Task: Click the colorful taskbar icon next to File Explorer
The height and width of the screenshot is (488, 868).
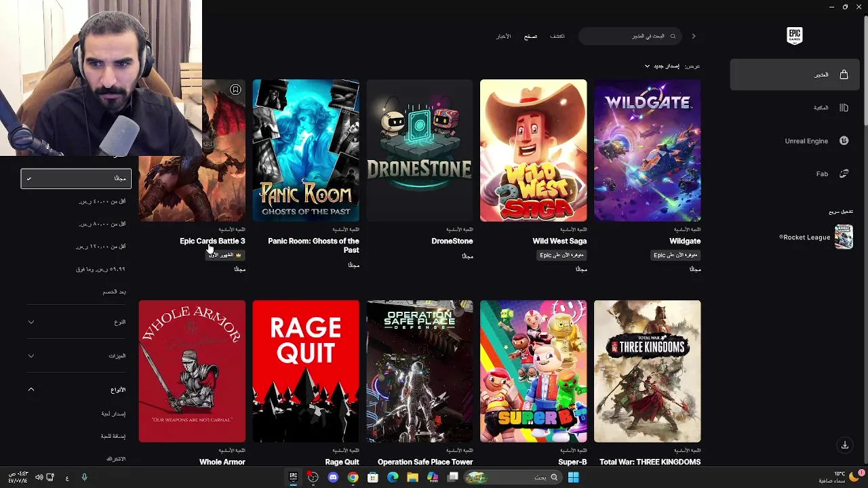Action: point(433,477)
